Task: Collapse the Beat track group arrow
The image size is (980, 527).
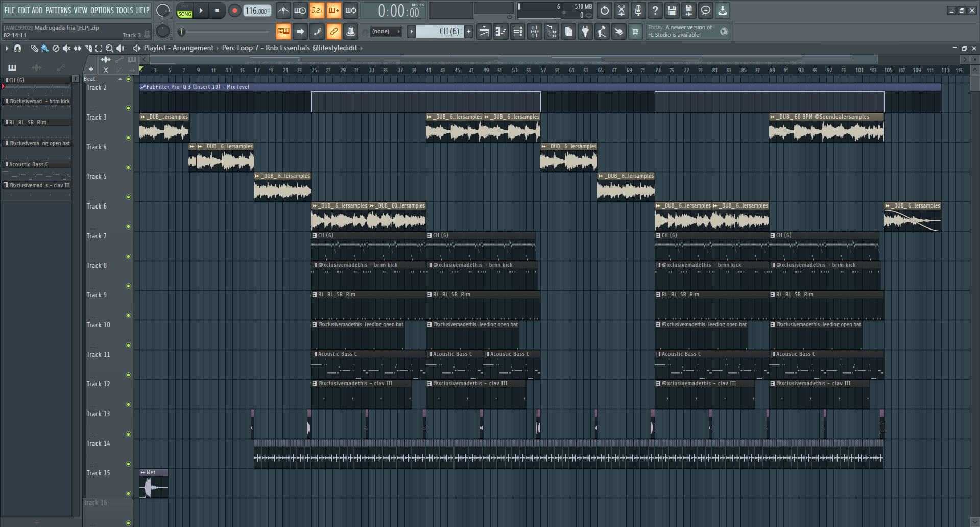Action: [x=121, y=79]
